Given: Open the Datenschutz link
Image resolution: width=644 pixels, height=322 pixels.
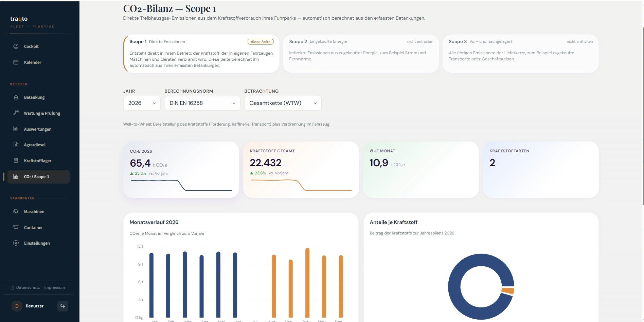Looking at the screenshot, I should [x=28, y=287].
